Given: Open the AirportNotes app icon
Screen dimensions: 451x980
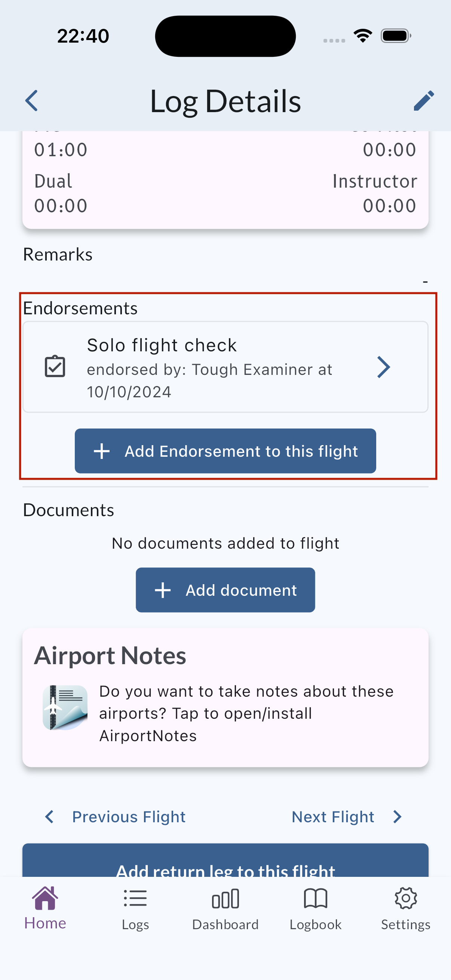Looking at the screenshot, I should pyautogui.click(x=65, y=708).
